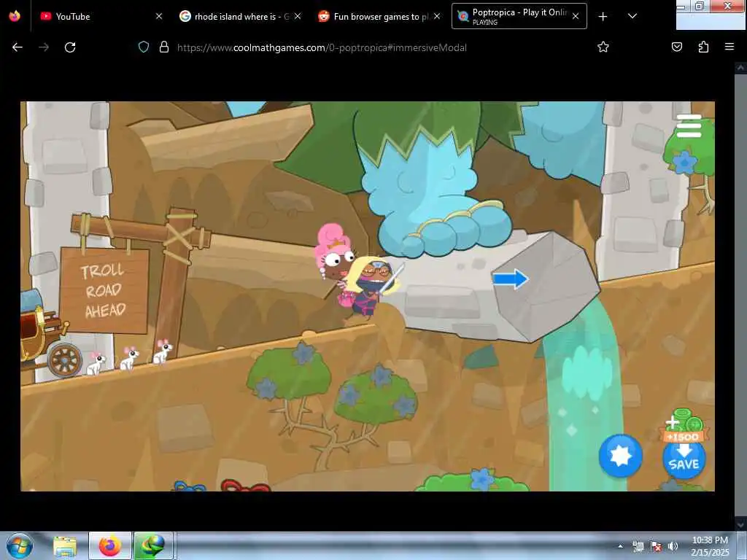Close the rhode island search tab
The image size is (747, 560).
point(298,16)
